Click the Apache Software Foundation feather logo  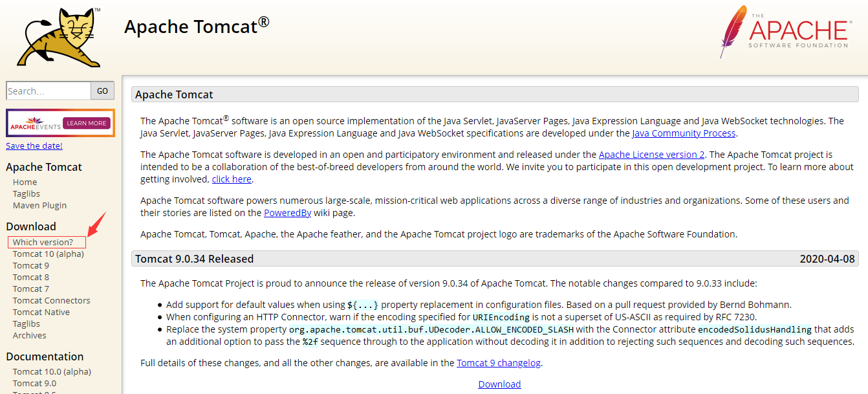click(x=787, y=31)
